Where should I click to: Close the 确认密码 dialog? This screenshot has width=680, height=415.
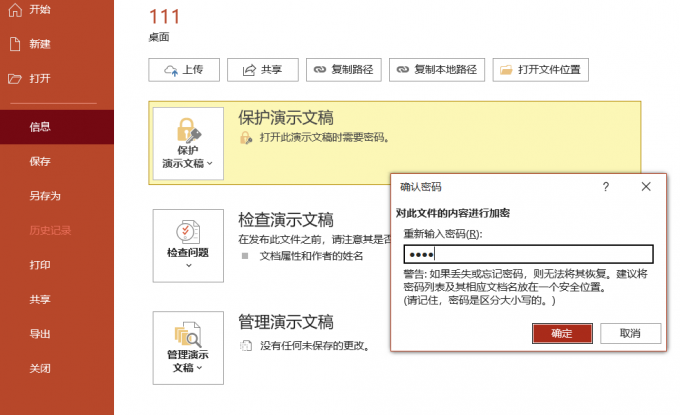coord(646,187)
